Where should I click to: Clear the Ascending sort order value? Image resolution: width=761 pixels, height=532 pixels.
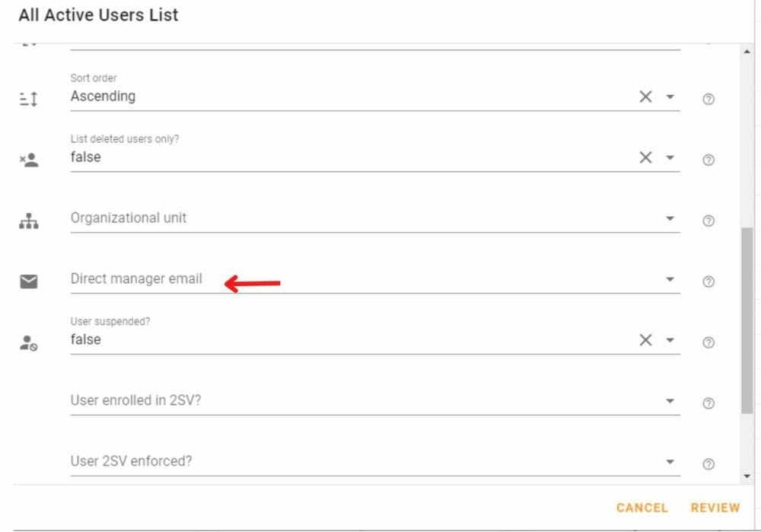[645, 97]
